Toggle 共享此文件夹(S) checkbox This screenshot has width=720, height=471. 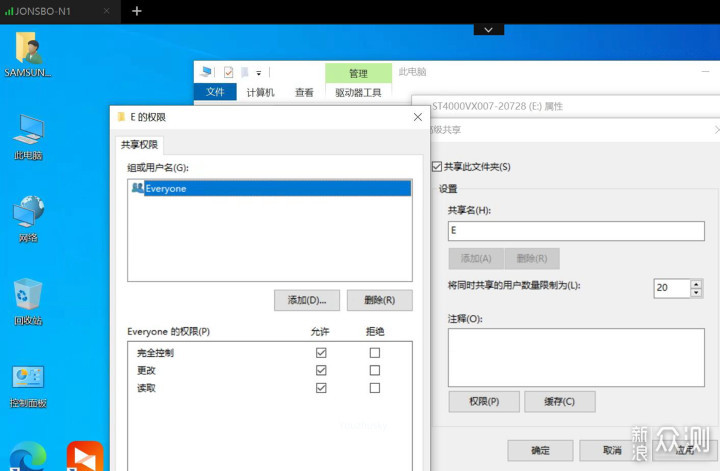437,167
